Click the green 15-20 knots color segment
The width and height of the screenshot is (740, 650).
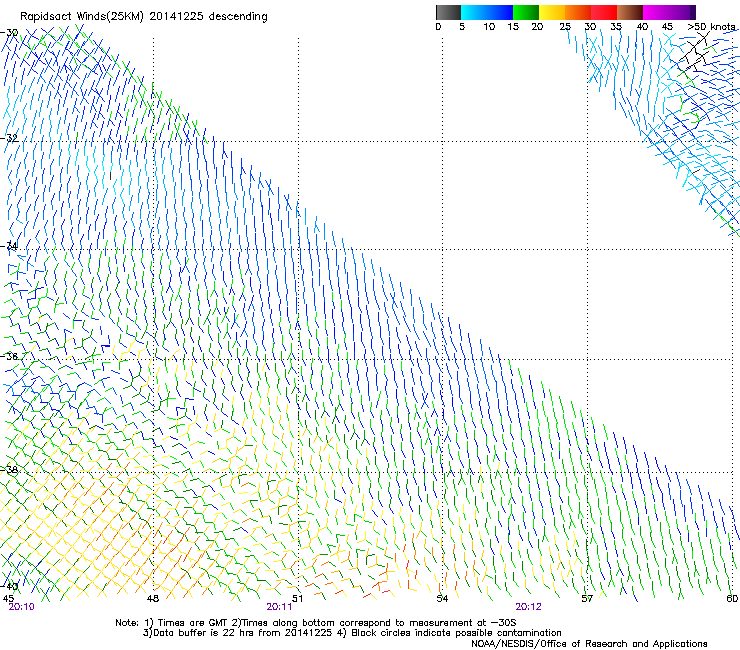tap(526, 12)
